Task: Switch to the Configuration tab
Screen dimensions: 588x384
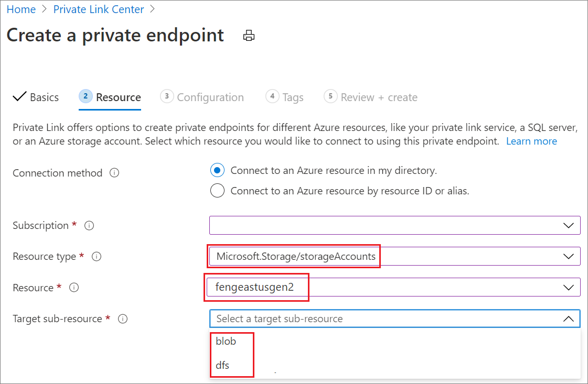Action: (x=210, y=97)
